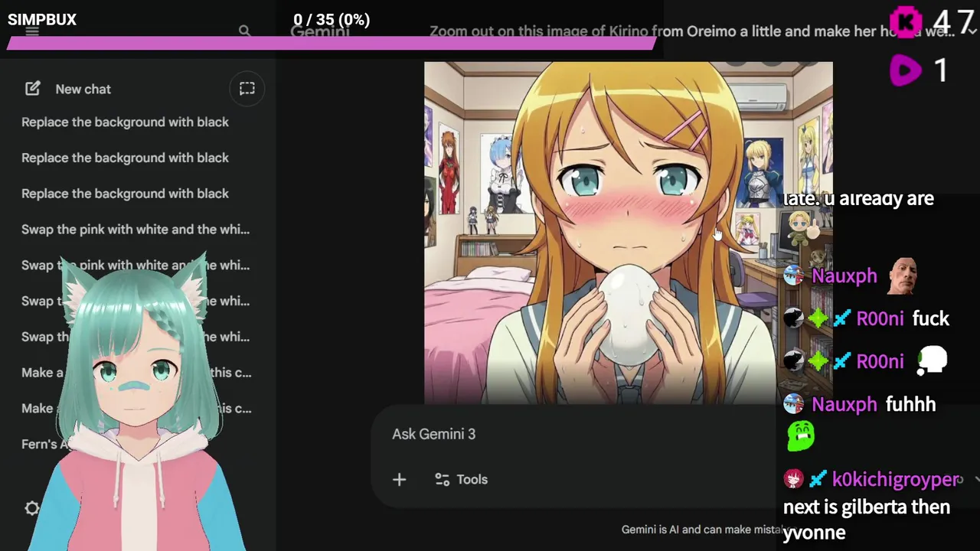Click the Kick viewer count icon

(x=906, y=21)
